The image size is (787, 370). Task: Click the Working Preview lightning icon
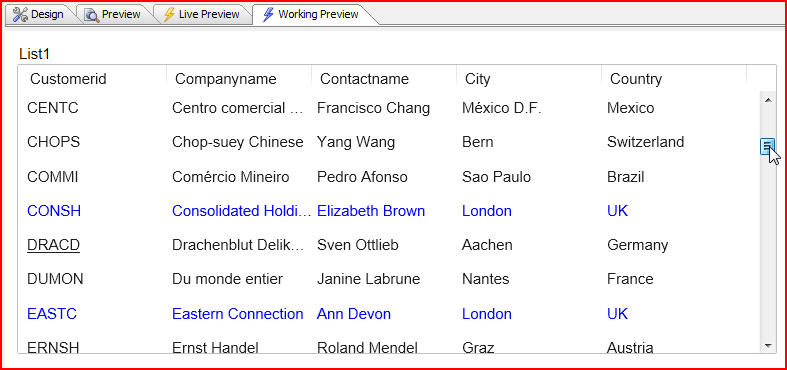(x=269, y=15)
